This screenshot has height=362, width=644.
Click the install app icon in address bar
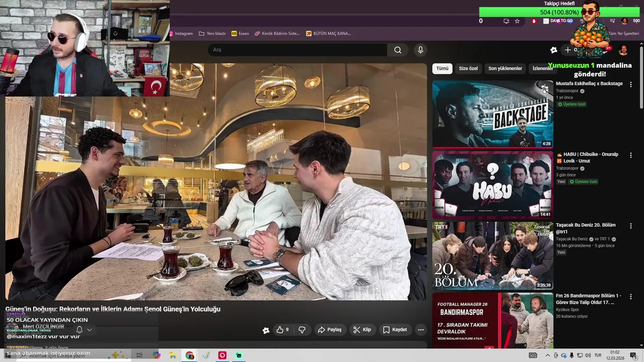tap(506, 21)
